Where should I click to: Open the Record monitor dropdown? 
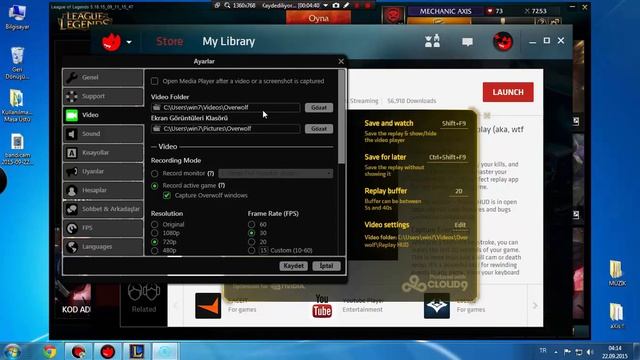coord(276,173)
